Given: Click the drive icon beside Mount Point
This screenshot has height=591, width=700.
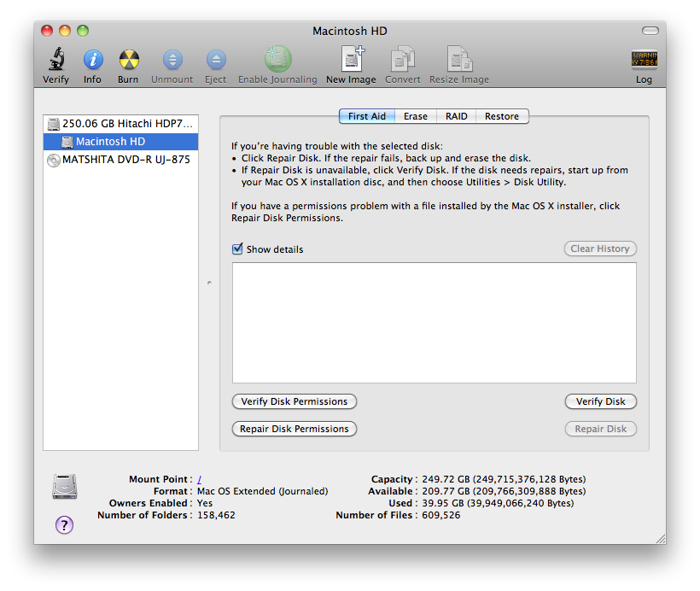Looking at the screenshot, I should coord(65,487).
